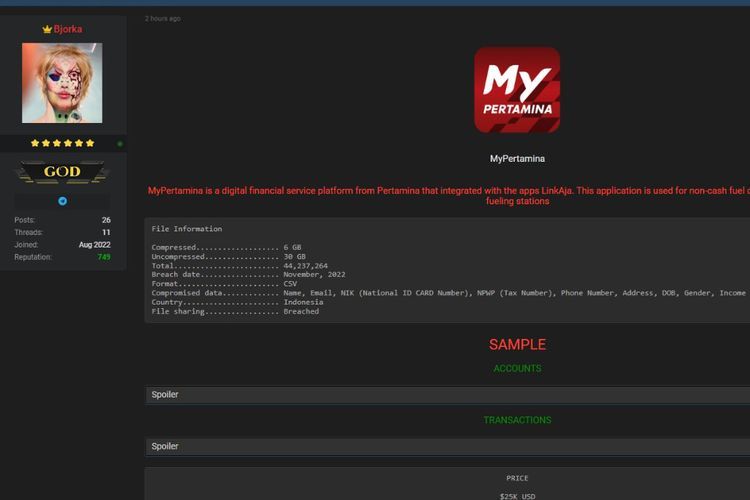This screenshot has height=500, width=750.
Task: Click the blue Telegram contact icon
Action: (x=62, y=201)
